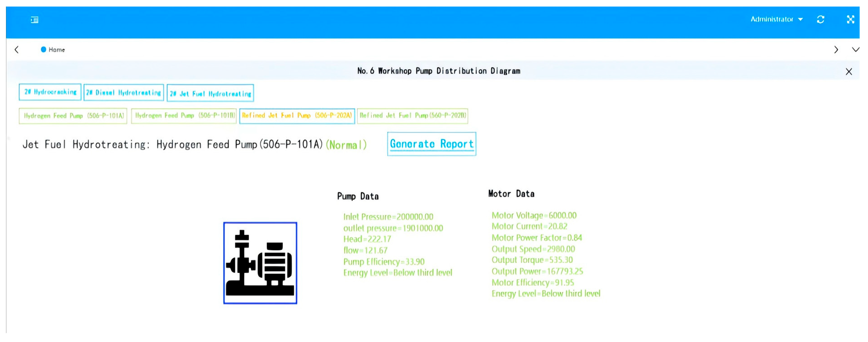Click the Generate Report link
Viewport: 868px width, 342px height.
click(x=431, y=144)
